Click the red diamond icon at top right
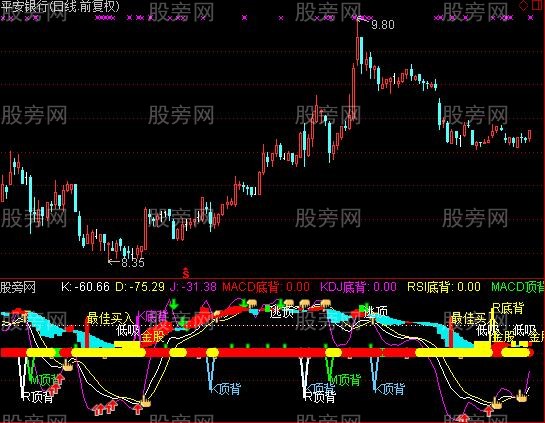 pyautogui.click(x=523, y=5)
